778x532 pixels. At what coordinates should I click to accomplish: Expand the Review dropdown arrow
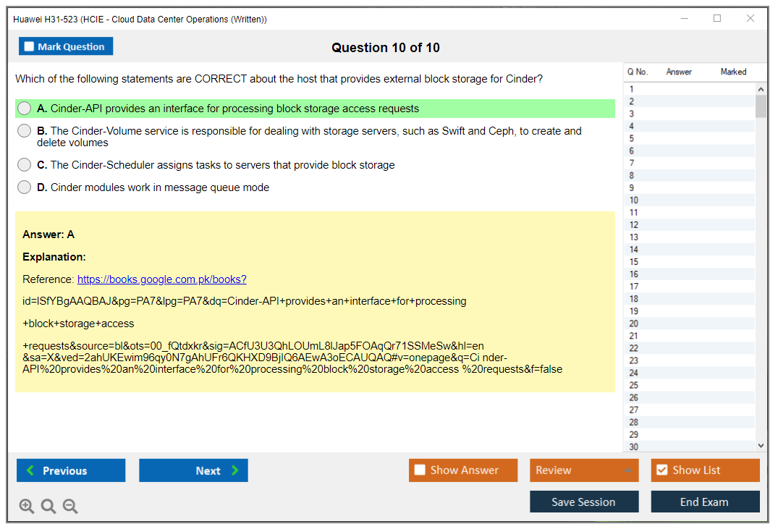[x=627, y=470]
